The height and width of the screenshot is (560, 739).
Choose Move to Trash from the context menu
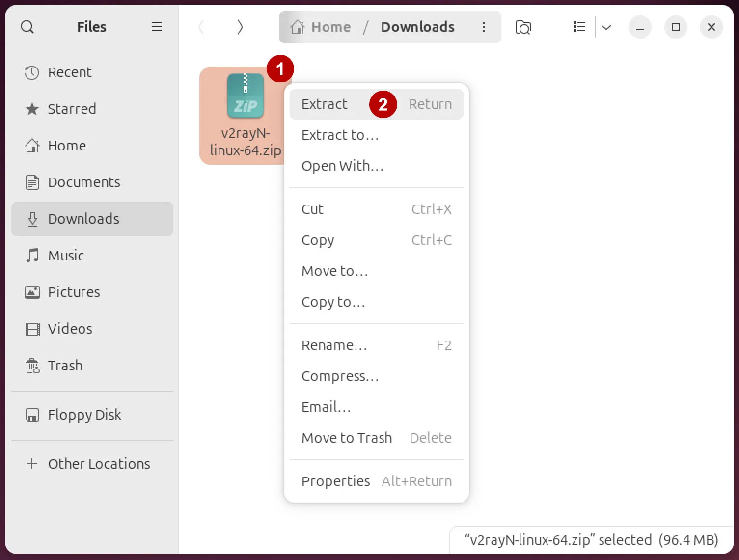click(x=376, y=438)
